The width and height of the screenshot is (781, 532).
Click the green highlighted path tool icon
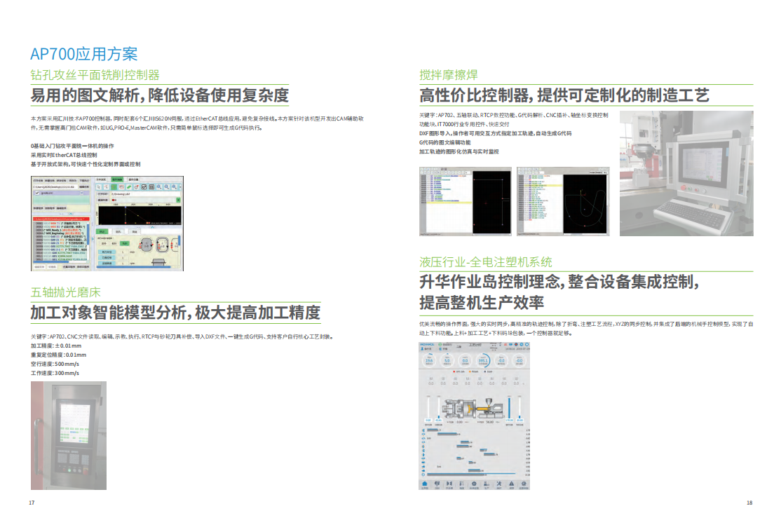(x=114, y=187)
